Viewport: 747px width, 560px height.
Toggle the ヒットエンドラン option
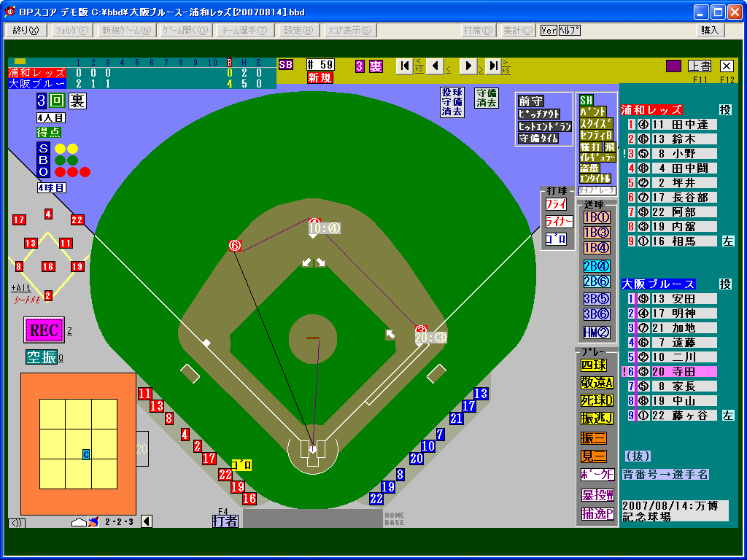pos(544,127)
